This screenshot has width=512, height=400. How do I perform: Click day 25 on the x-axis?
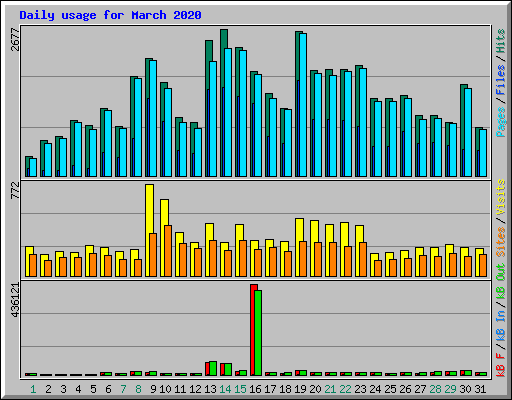click(x=390, y=389)
